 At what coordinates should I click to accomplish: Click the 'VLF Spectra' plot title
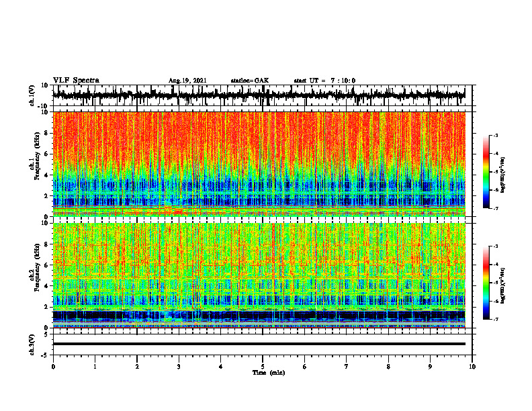click(x=76, y=81)
